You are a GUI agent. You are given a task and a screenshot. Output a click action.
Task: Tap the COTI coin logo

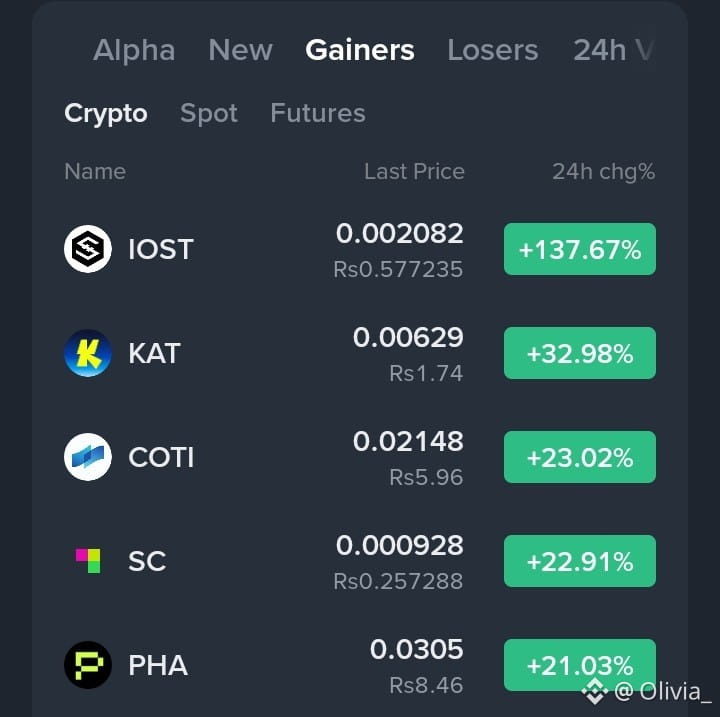point(88,457)
